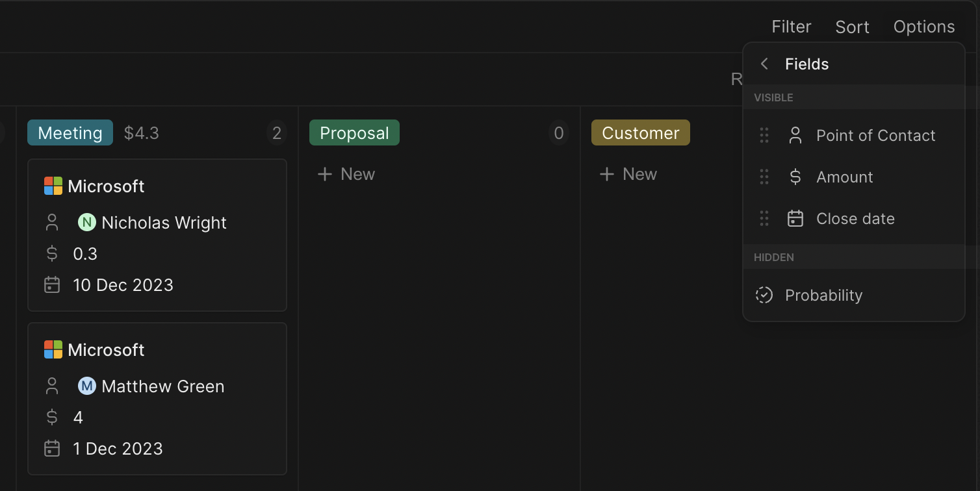Open the Options menu

pos(923,27)
